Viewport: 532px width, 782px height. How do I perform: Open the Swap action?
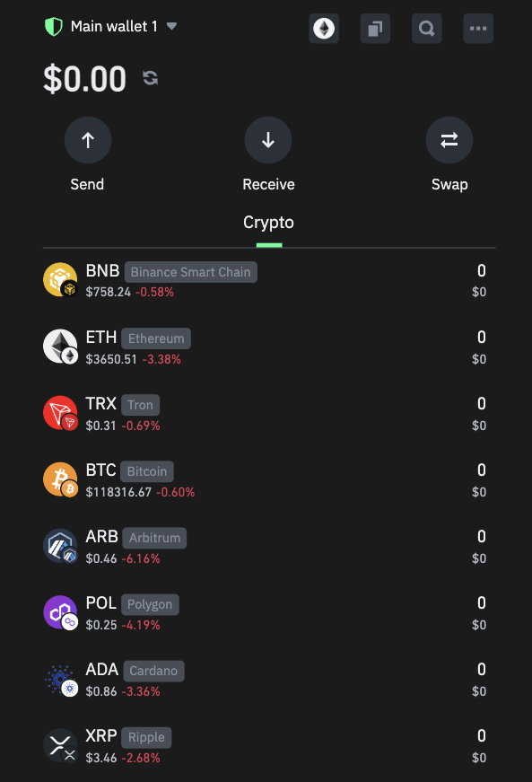pos(449,140)
